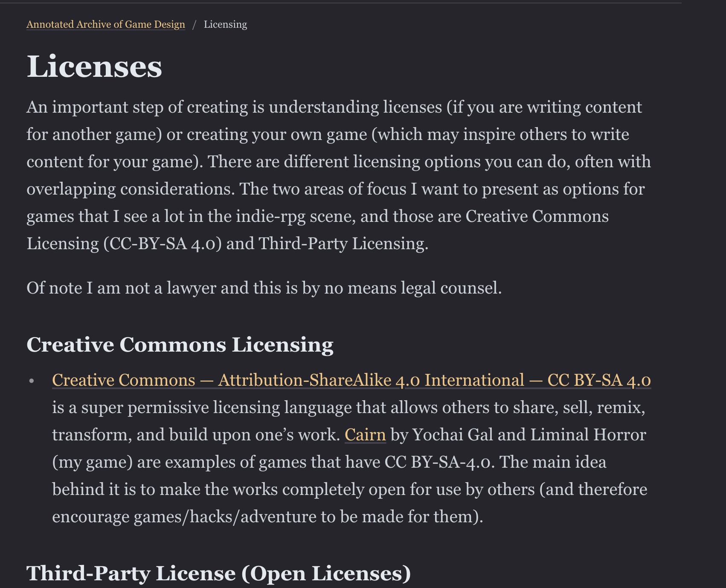Click the words Liminal Horror
The height and width of the screenshot is (588, 726).
[x=589, y=434]
